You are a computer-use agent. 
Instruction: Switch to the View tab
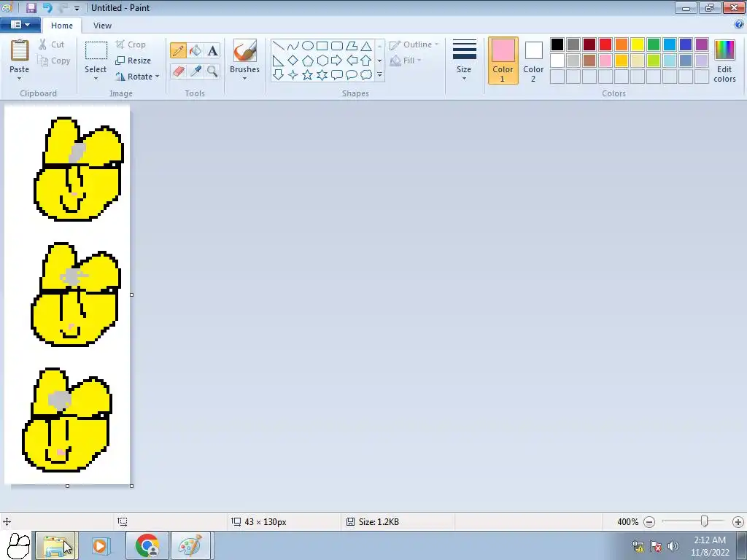(102, 26)
